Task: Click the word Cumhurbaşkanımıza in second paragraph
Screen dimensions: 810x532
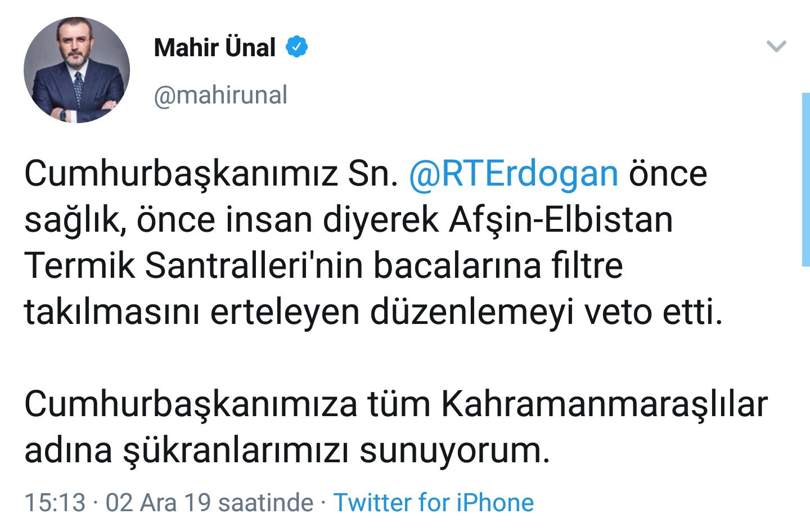Action: click(x=191, y=404)
